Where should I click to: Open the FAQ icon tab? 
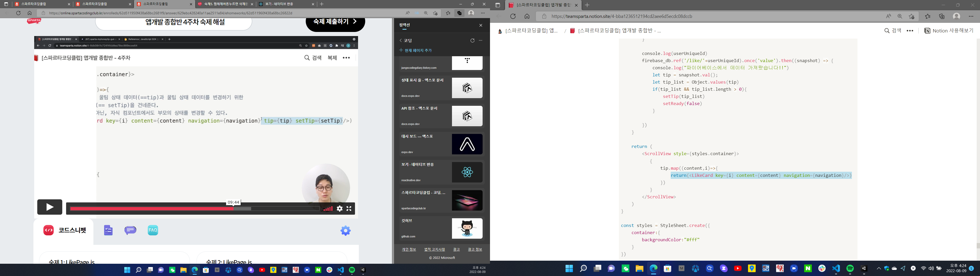[153, 230]
